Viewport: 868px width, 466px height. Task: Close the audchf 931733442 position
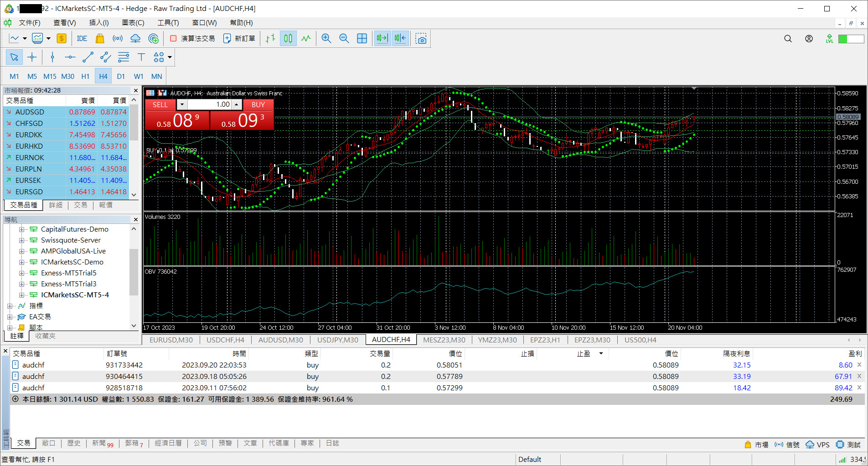tap(859, 365)
